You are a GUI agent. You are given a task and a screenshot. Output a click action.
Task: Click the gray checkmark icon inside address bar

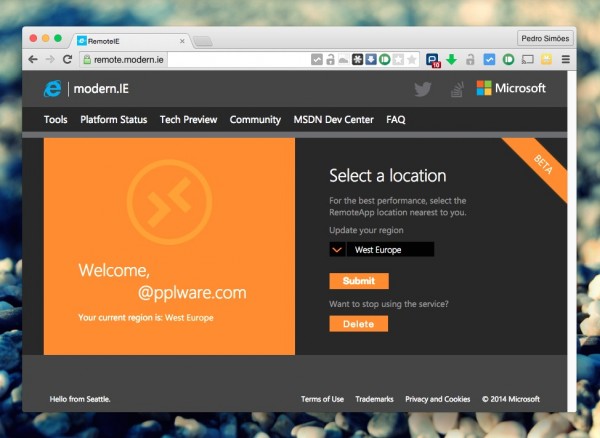pyautogui.click(x=317, y=59)
